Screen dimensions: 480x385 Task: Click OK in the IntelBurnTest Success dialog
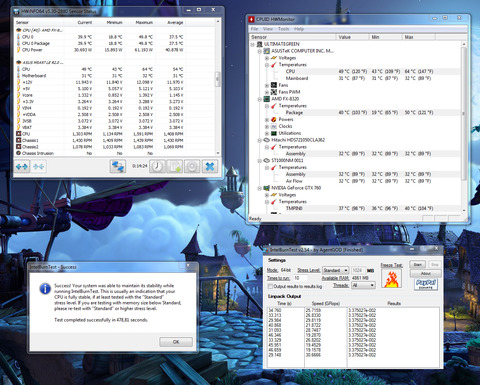click(x=176, y=342)
